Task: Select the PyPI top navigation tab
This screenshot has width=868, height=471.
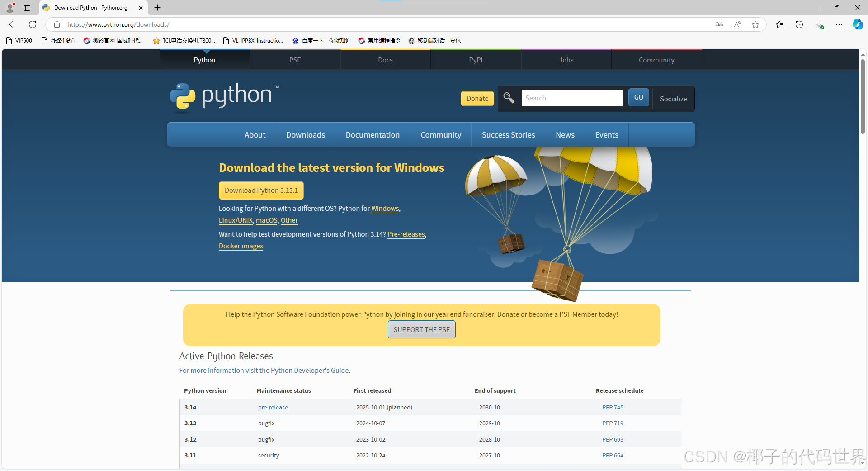Action: tap(476, 60)
